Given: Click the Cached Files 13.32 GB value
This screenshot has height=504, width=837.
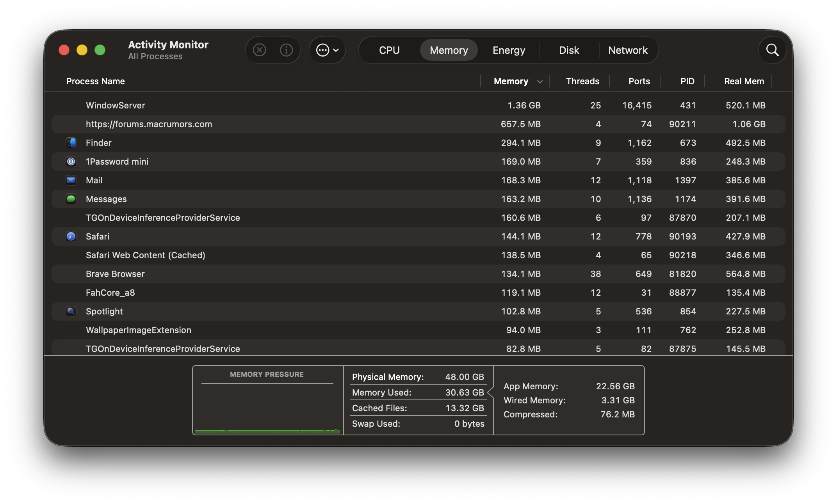Looking at the screenshot, I should pyautogui.click(x=465, y=408).
